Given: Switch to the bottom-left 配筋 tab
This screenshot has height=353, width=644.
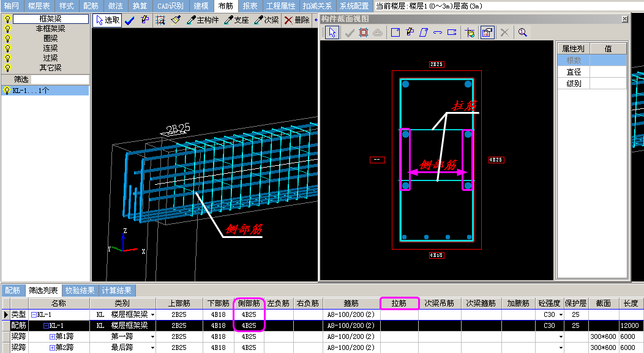Looking at the screenshot, I should tap(12, 291).
